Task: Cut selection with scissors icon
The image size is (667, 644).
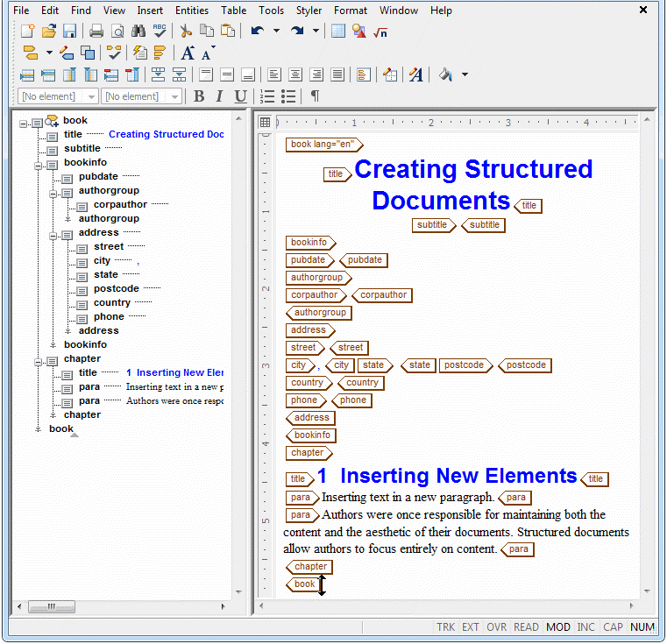Action: (x=186, y=31)
